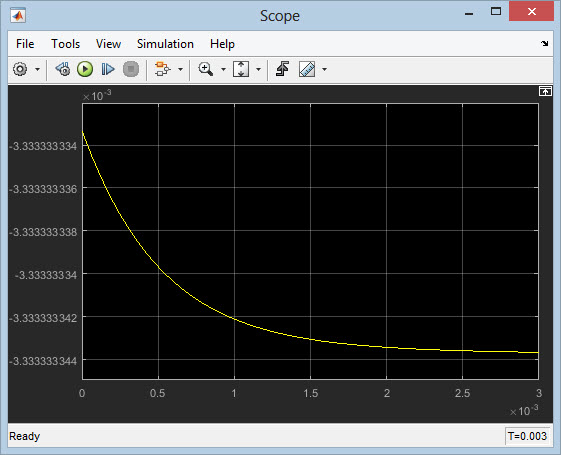
Task: Select the Zoom magnifier tool
Action: [206, 69]
